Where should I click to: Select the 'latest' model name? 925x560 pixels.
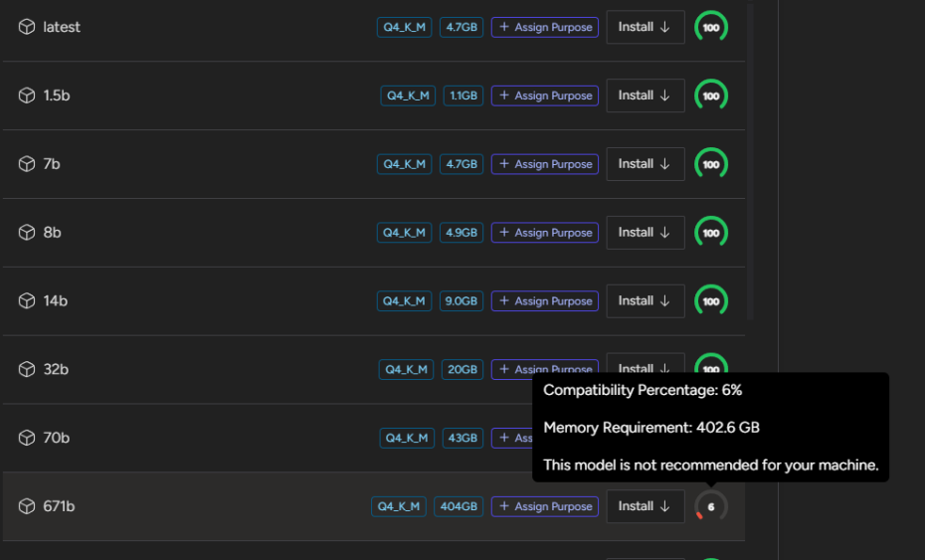(62, 27)
